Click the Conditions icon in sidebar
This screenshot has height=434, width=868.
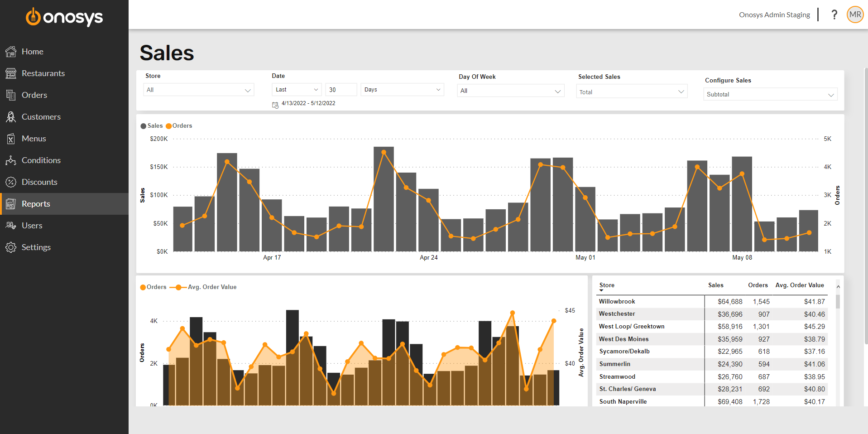(11, 160)
